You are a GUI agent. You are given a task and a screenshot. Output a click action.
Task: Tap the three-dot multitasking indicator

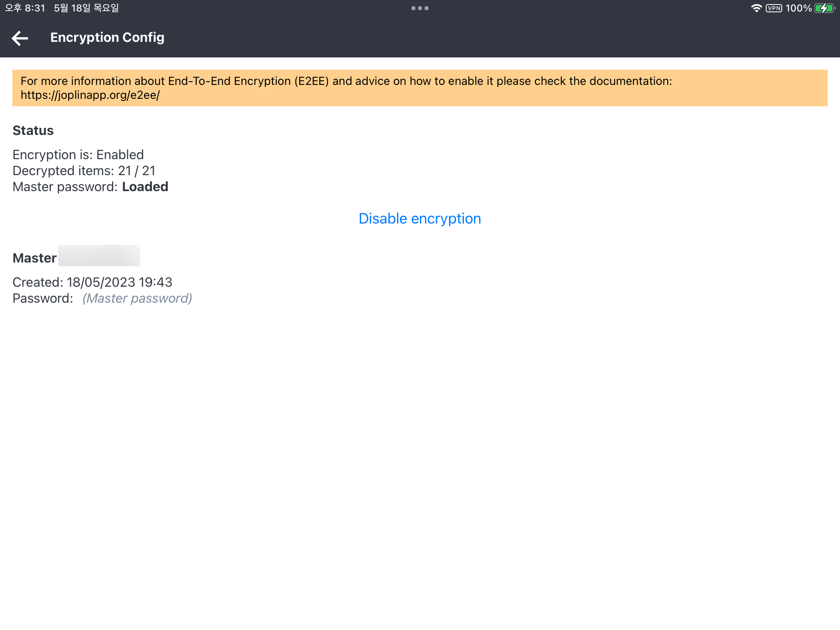tap(420, 8)
